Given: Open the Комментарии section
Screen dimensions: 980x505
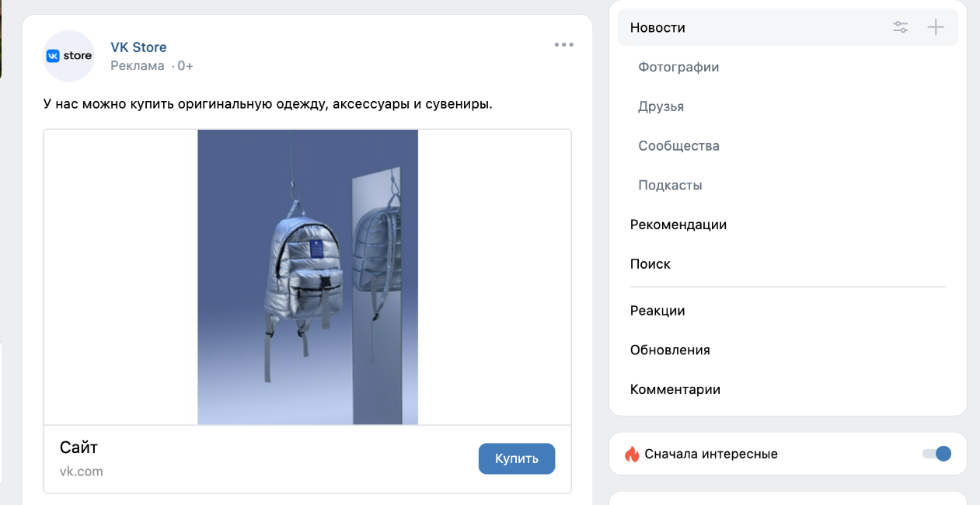Looking at the screenshot, I should click(675, 389).
